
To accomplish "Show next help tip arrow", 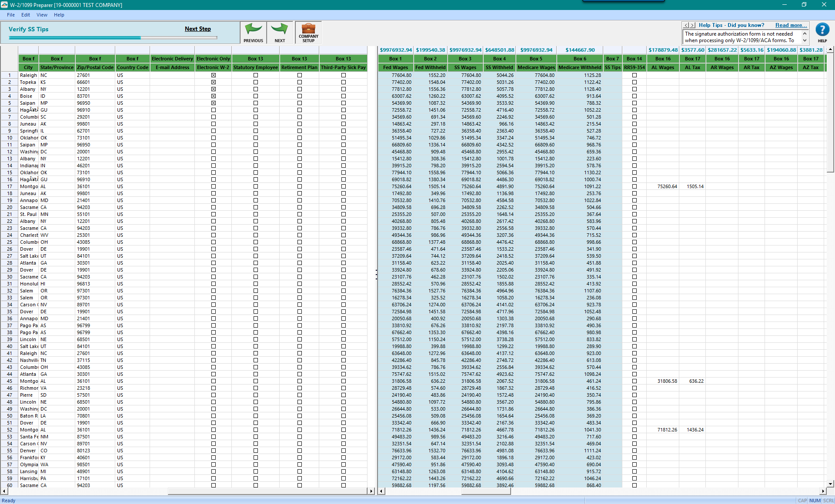I will coord(693,25).
